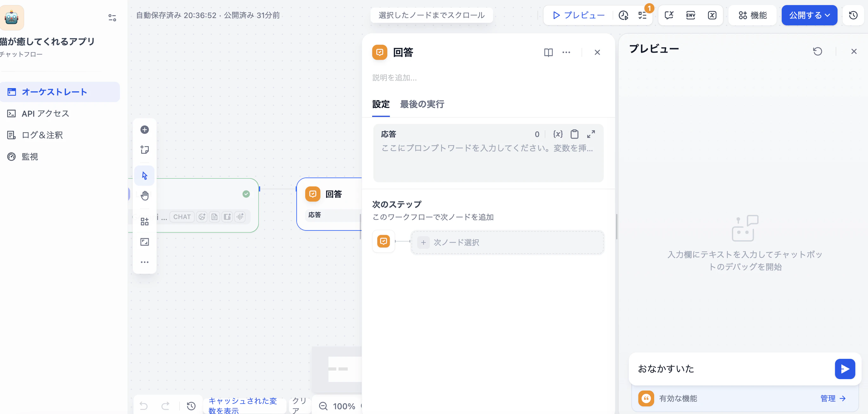Select the hand pan tool

click(145, 196)
